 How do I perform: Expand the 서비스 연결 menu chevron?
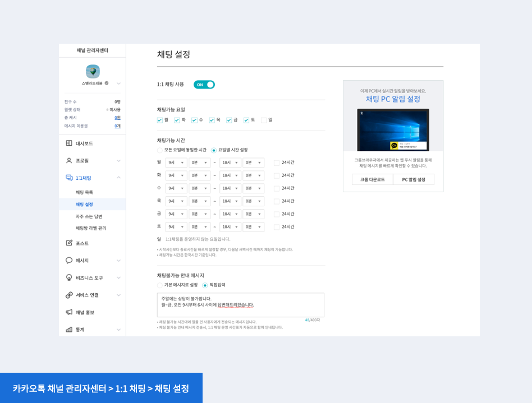(x=118, y=295)
